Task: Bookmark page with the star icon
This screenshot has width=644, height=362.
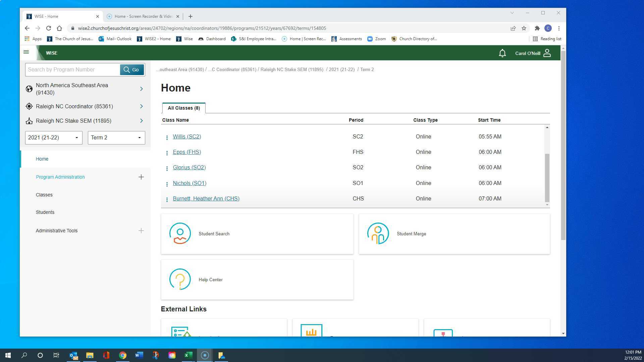Action: click(524, 28)
